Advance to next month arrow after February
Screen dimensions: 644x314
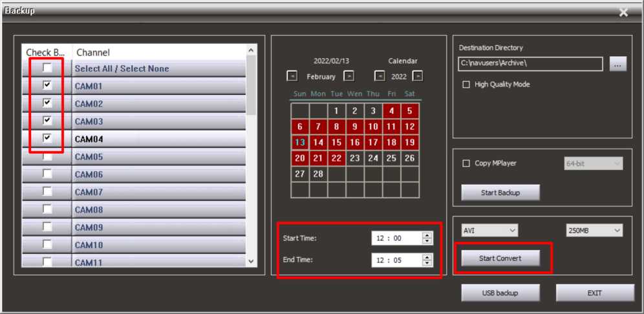[349, 76]
